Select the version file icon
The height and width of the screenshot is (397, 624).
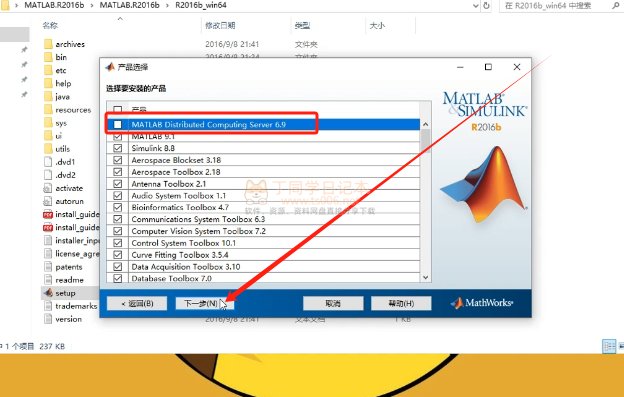click(48, 319)
